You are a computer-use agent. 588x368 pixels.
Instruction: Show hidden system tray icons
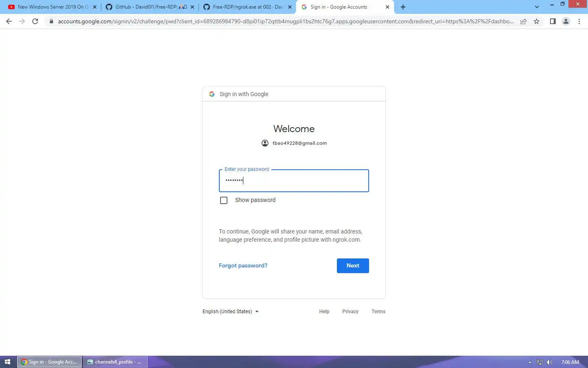[x=530, y=362]
